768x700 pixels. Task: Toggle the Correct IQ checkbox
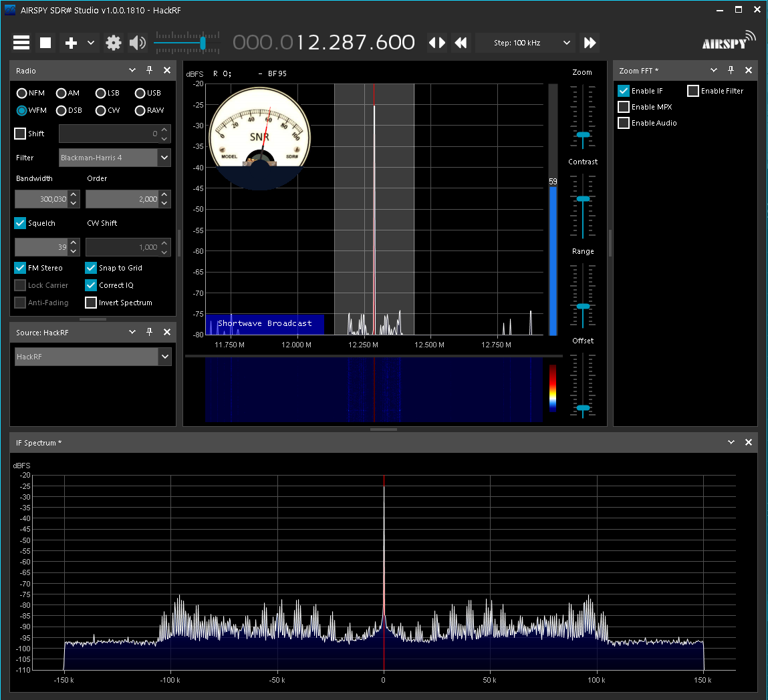pyautogui.click(x=91, y=285)
